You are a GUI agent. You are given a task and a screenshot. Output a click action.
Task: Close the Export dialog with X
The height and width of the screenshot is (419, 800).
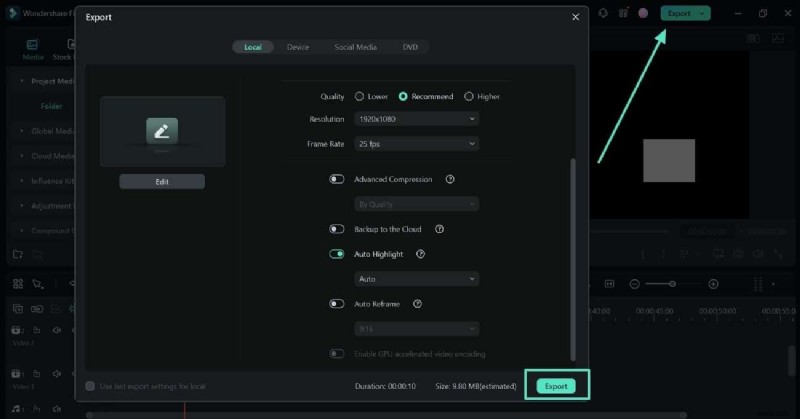coord(575,17)
